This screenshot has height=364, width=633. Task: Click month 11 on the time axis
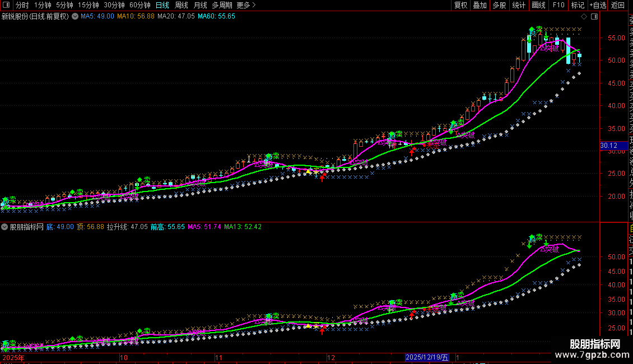(219, 357)
